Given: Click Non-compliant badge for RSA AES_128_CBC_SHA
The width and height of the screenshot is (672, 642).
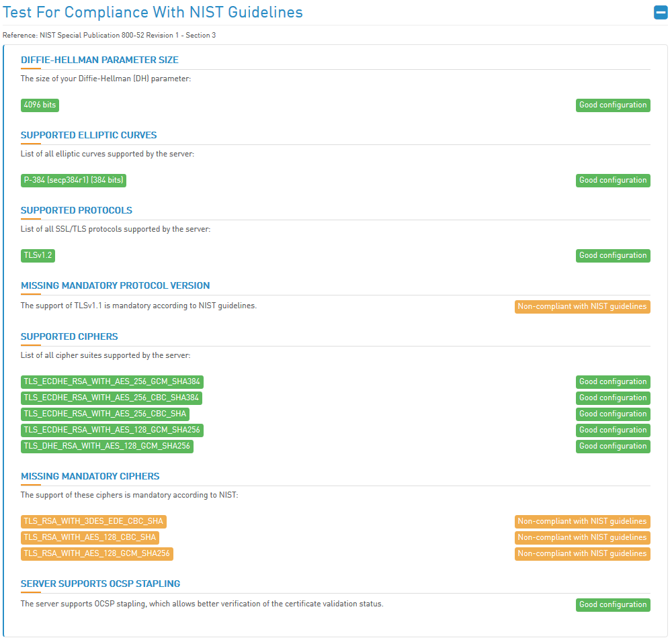Looking at the screenshot, I should (583, 537).
